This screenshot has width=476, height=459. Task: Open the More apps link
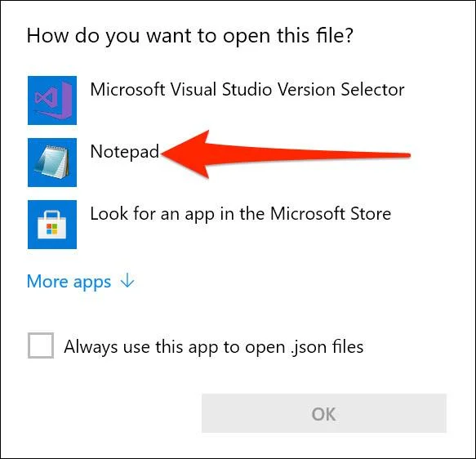(69, 282)
